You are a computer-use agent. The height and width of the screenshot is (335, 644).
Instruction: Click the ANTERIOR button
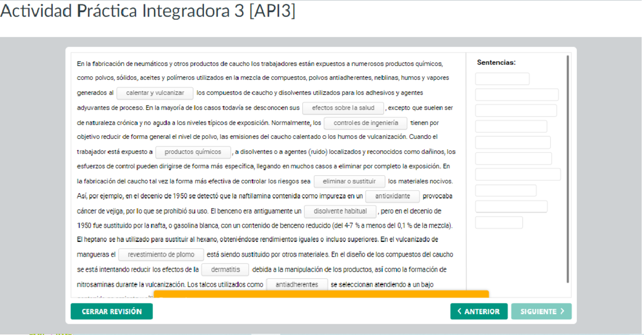click(x=479, y=311)
